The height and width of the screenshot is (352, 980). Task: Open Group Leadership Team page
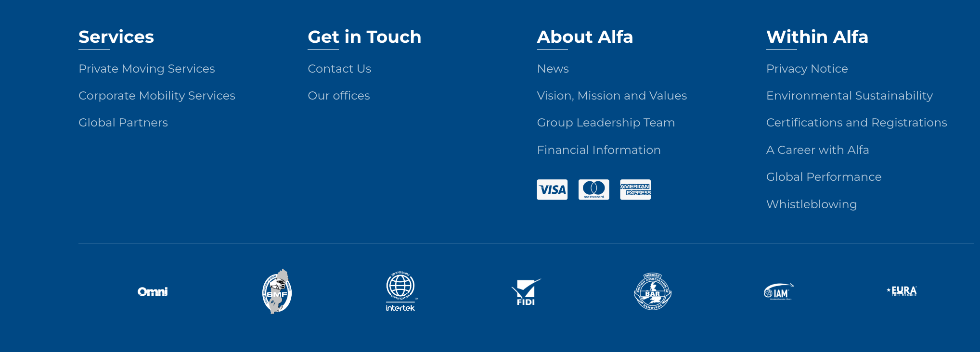[x=606, y=123]
